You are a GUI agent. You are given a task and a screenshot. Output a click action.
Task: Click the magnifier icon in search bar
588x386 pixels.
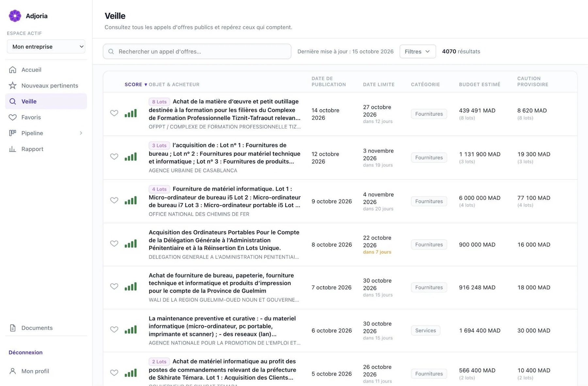click(111, 52)
